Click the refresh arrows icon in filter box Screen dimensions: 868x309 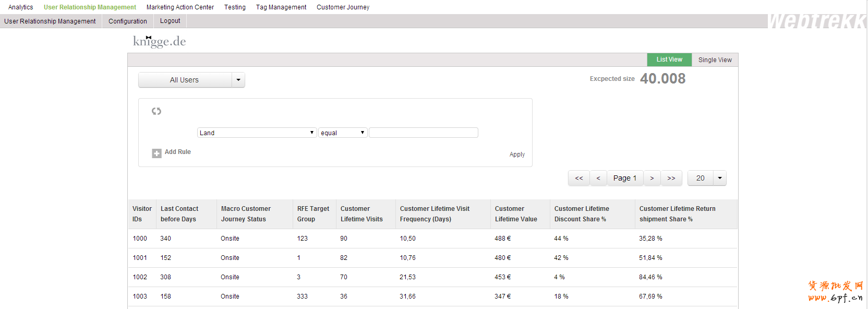point(156,111)
